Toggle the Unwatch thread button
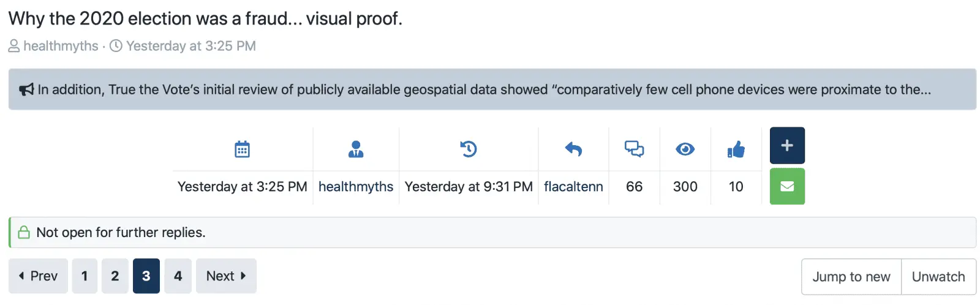 (938, 277)
